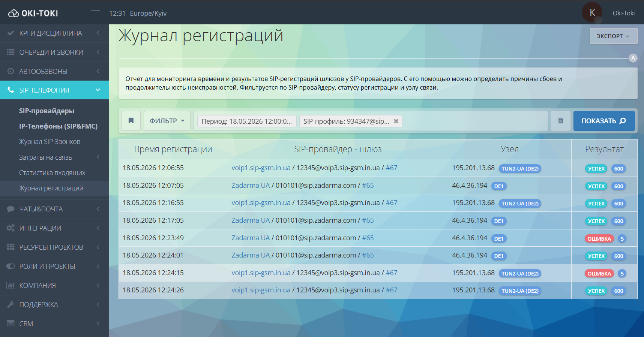Image resolution: width=644 pixels, height=337 pixels.
Task: Open IP-Телефоны (SIP&FMC) menu item
Action: point(59,126)
